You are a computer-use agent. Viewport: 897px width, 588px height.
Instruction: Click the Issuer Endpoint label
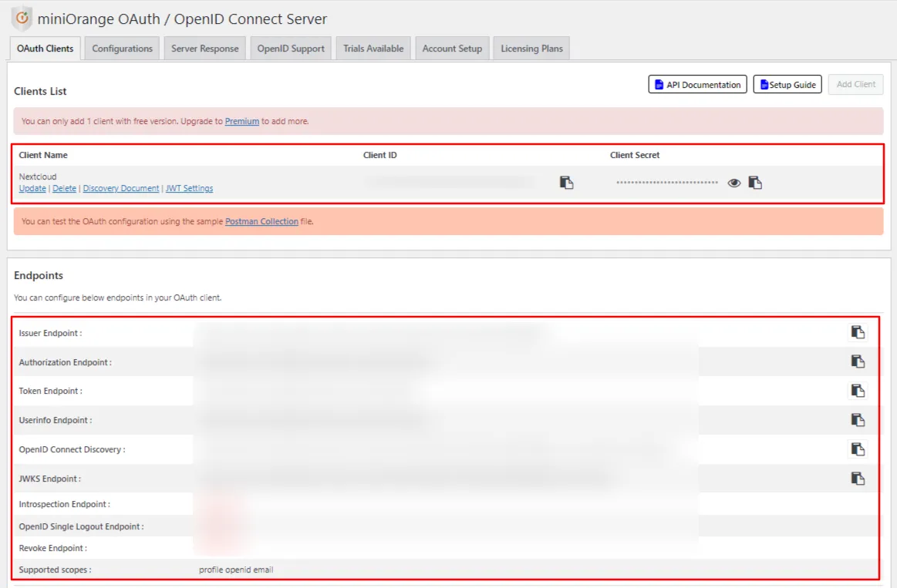(x=50, y=333)
